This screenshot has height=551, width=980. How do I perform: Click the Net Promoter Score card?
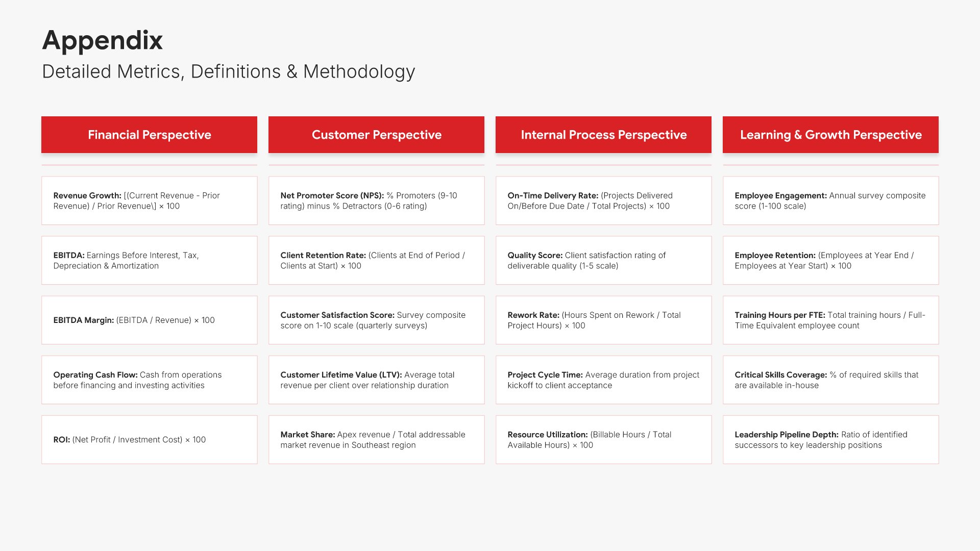376,201
